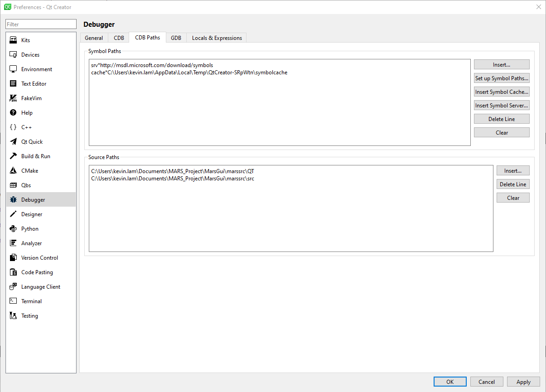Confirm preferences with OK

450,382
